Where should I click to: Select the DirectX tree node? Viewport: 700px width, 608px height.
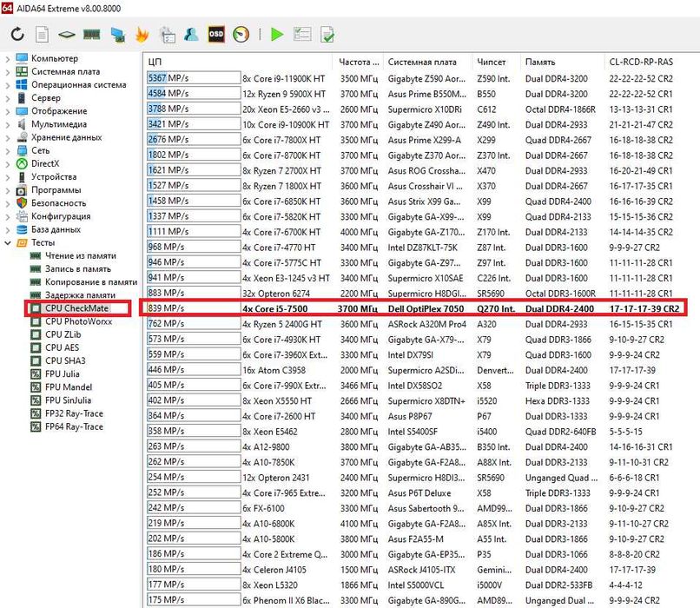[x=45, y=163]
